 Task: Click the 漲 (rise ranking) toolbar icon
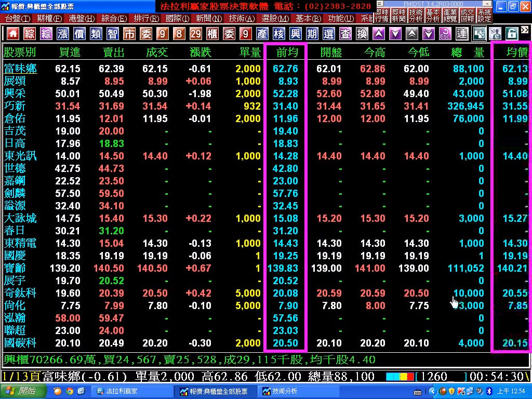[x=63, y=34]
